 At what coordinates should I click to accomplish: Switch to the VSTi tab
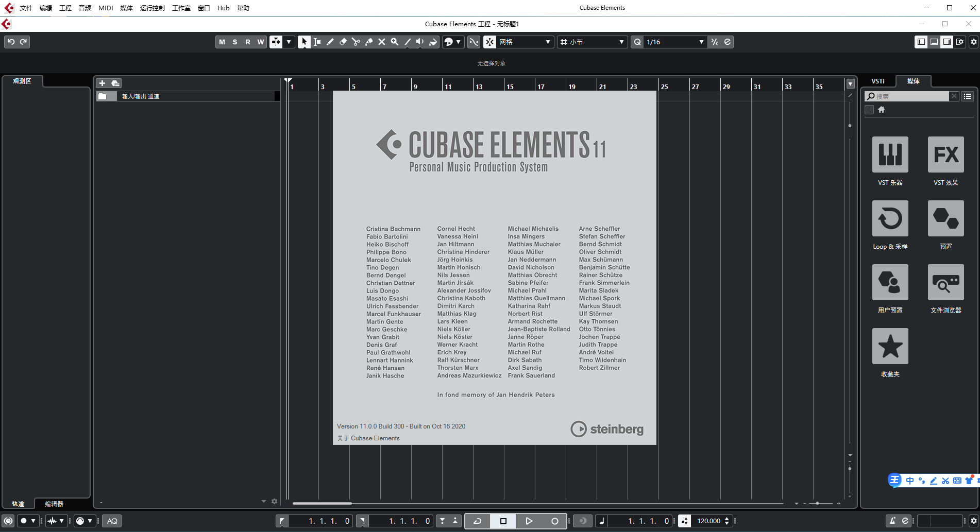[878, 81]
